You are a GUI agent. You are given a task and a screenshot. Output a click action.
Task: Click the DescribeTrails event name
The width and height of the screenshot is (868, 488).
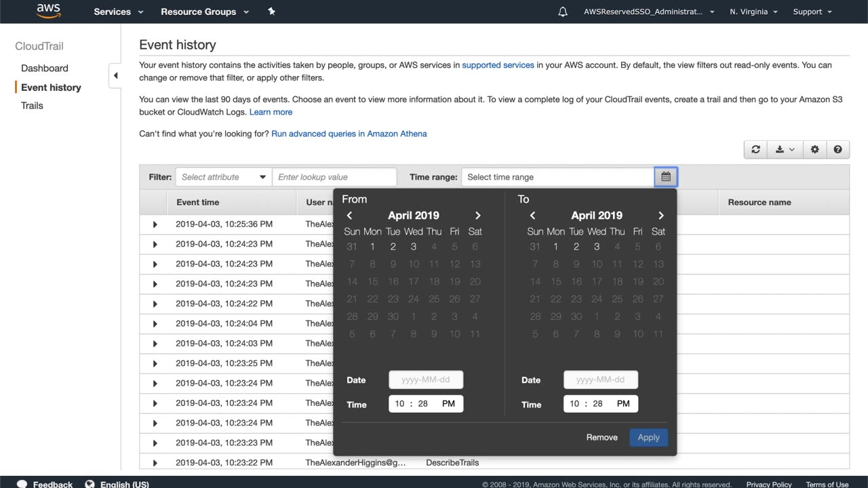tap(452, 463)
